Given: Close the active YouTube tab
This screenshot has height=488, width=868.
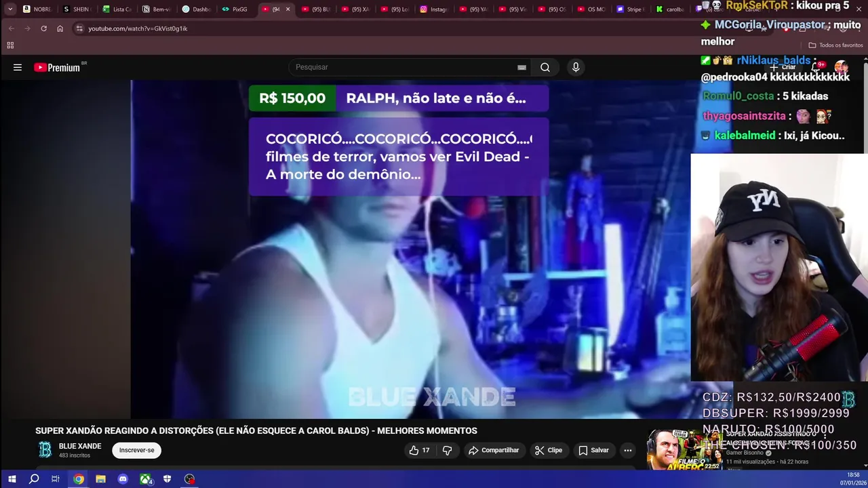Looking at the screenshot, I should pyautogui.click(x=288, y=9).
